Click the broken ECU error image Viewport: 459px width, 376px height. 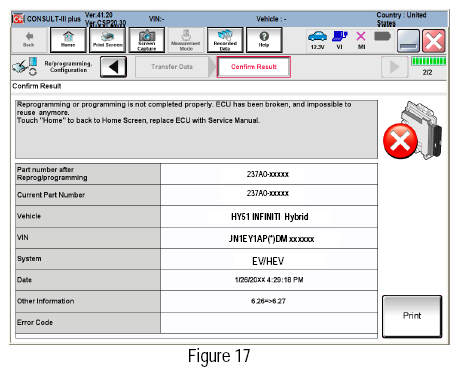coord(413,130)
